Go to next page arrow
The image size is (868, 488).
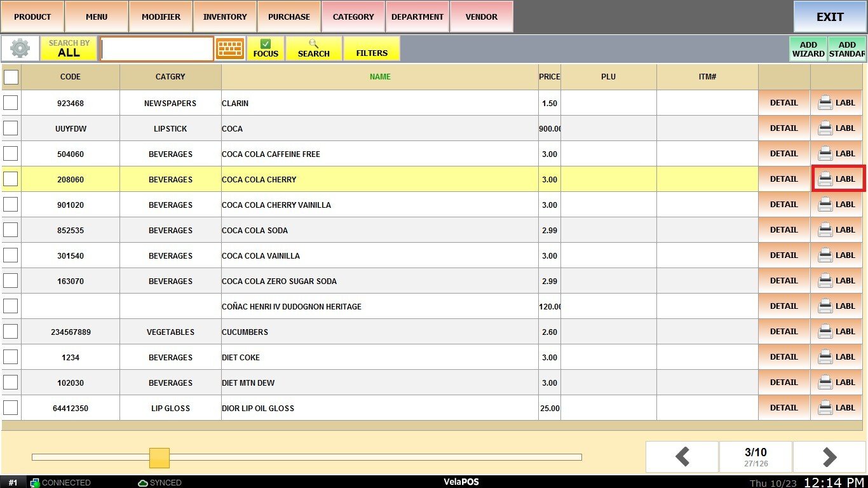829,457
